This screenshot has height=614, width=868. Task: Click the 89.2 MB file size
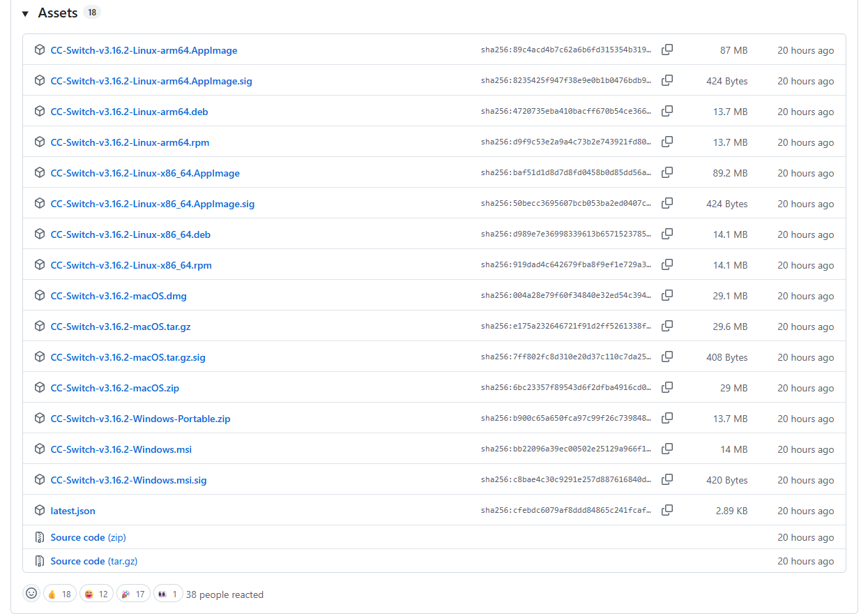click(x=730, y=173)
